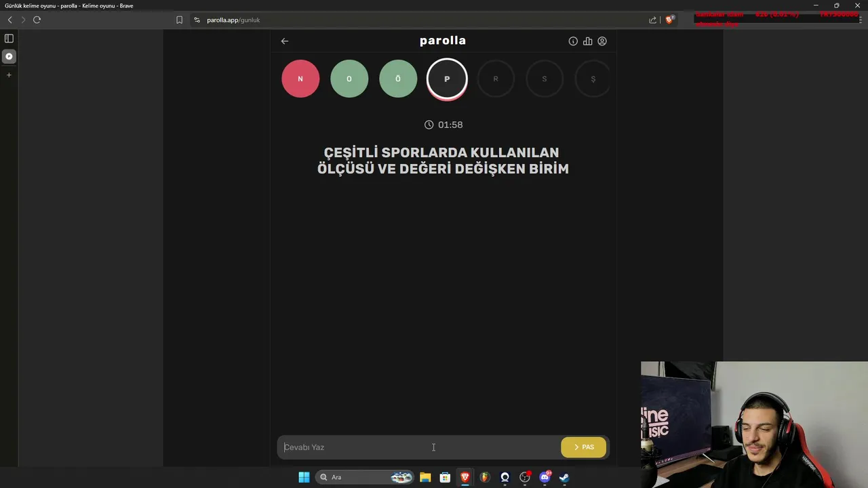
Task: Add sidebar item with plus icon
Action: (9, 75)
